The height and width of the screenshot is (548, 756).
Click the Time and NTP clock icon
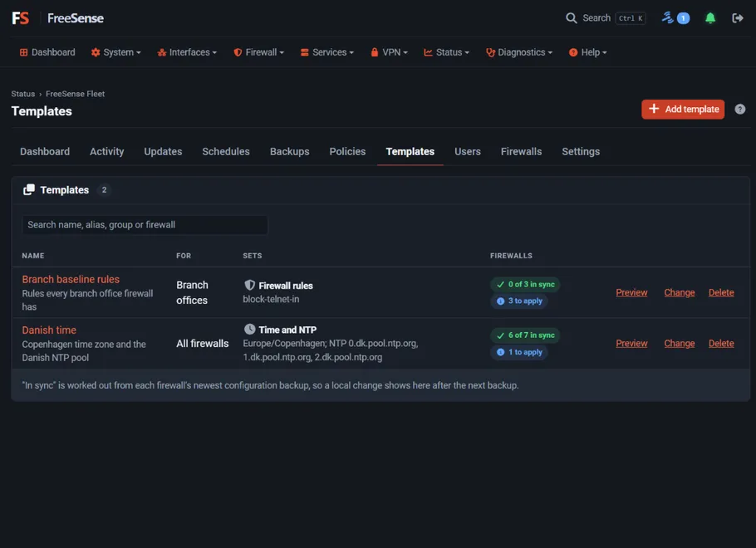pos(249,329)
